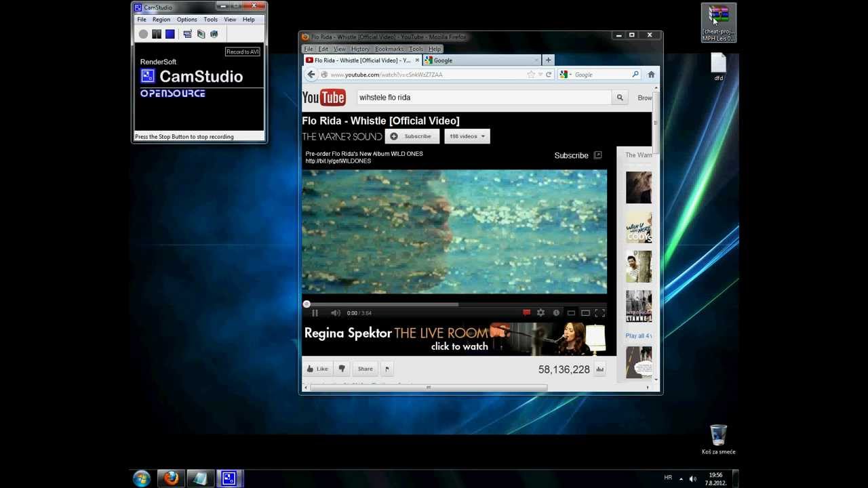Open CamStudio's File menu
The height and width of the screenshot is (488, 868).
point(142,20)
